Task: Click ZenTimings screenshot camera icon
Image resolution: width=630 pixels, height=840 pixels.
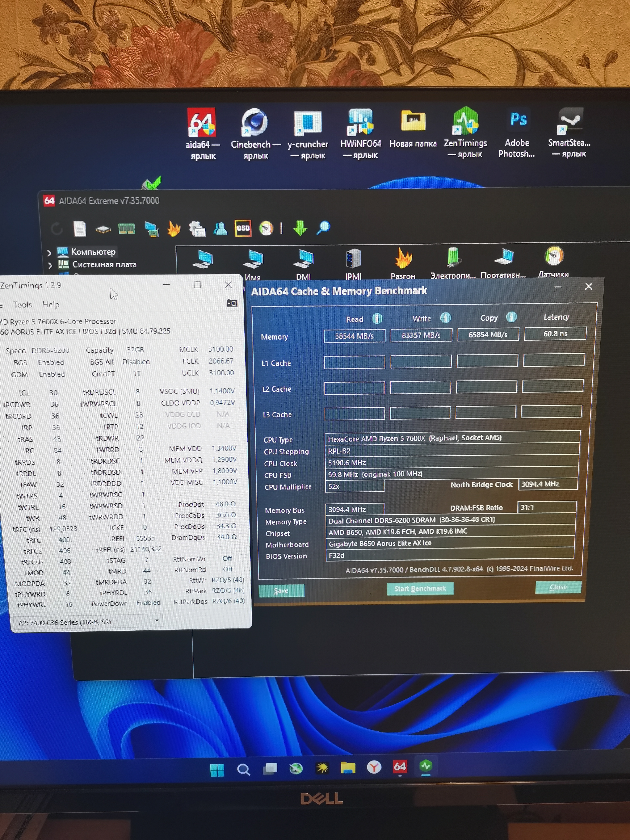Action: point(232,303)
